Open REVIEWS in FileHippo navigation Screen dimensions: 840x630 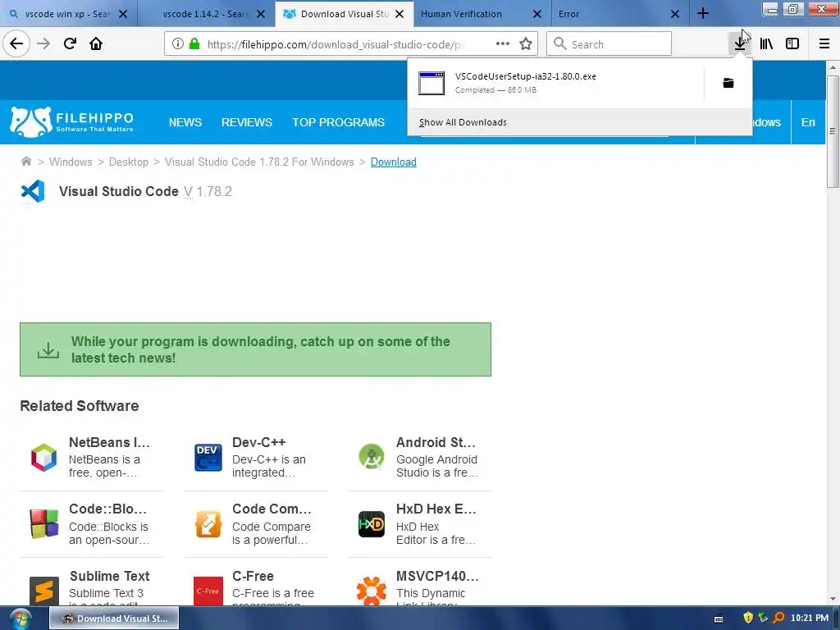tap(247, 122)
